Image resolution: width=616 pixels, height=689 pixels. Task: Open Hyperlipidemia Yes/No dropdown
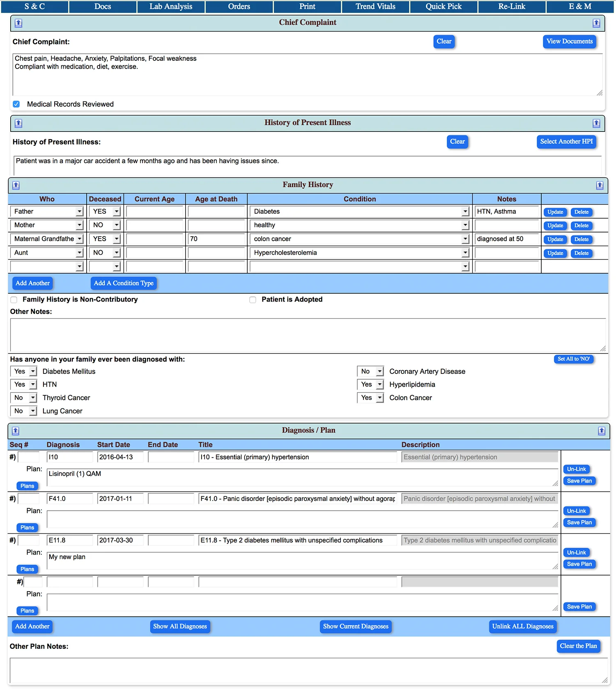point(370,385)
